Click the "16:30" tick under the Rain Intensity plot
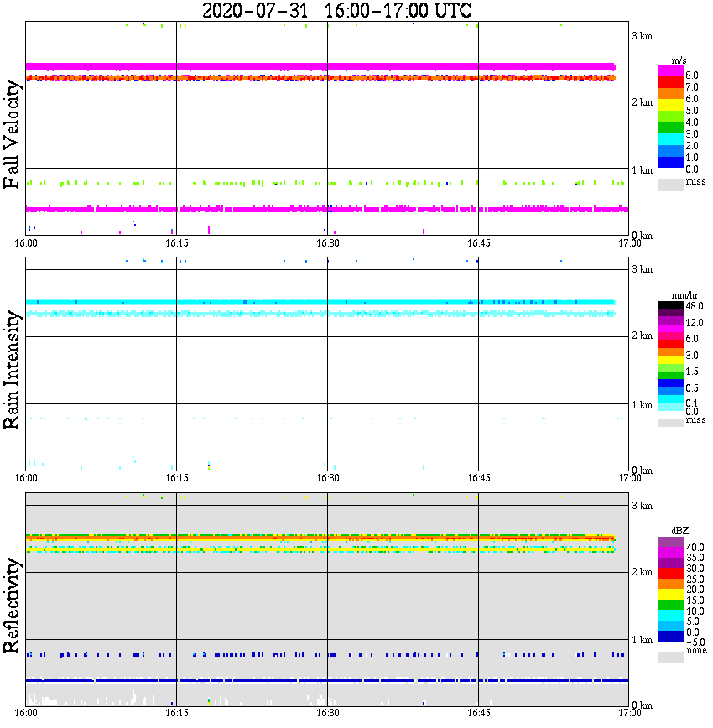This screenshot has height=728, width=713. pos(328,478)
